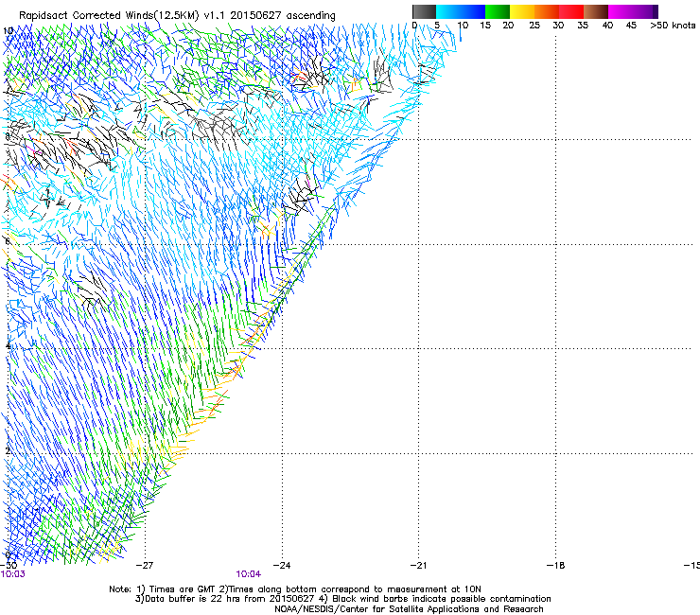Click the red 30-35 knots legend segment
The height and width of the screenshot is (615, 700).
tap(571, 11)
